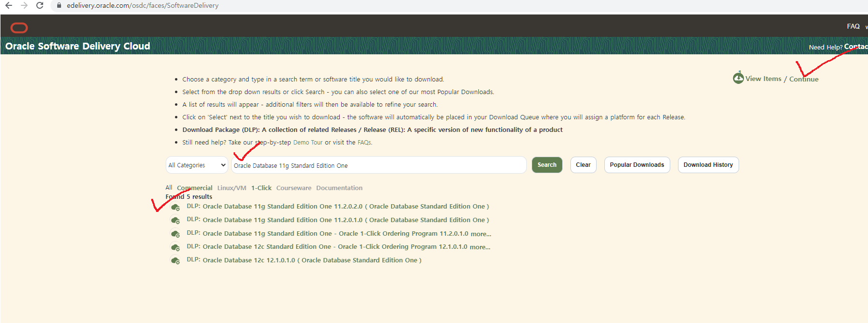Click View Items / Continue link
The image size is (868, 323).
[782, 79]
